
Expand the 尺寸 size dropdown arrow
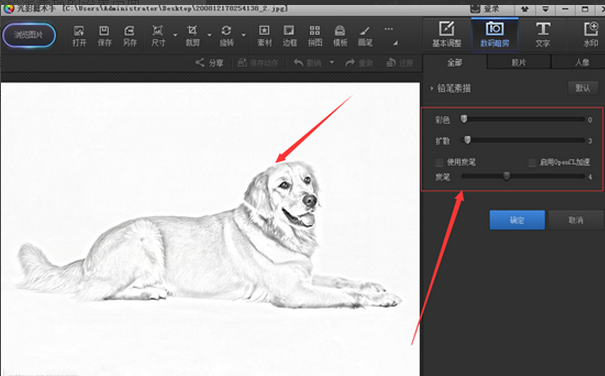(x=175, y=35)
